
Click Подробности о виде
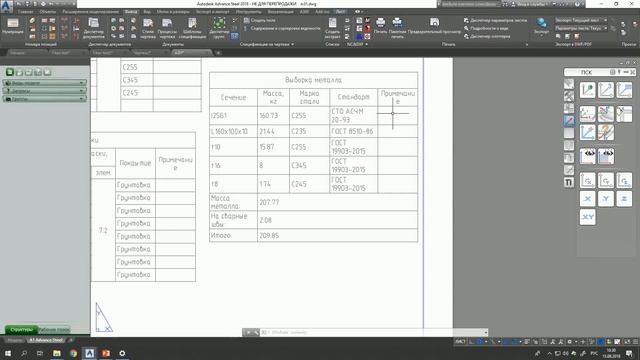(x=486, y=28)
